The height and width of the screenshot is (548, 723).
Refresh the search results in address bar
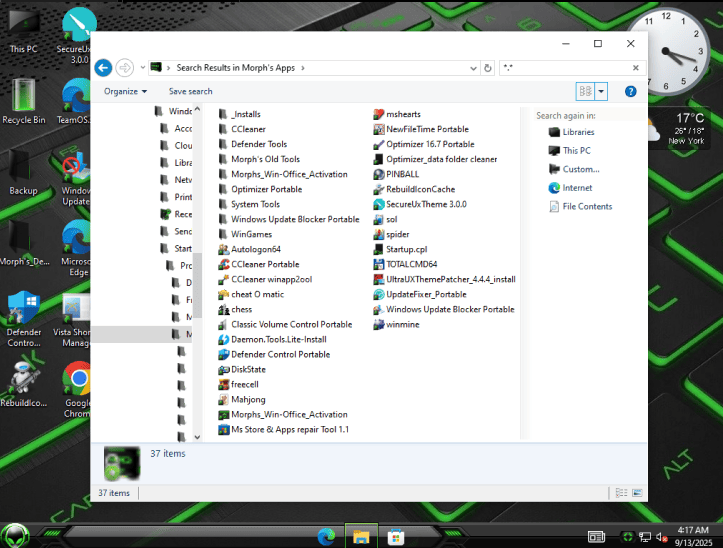coord(487,68)
